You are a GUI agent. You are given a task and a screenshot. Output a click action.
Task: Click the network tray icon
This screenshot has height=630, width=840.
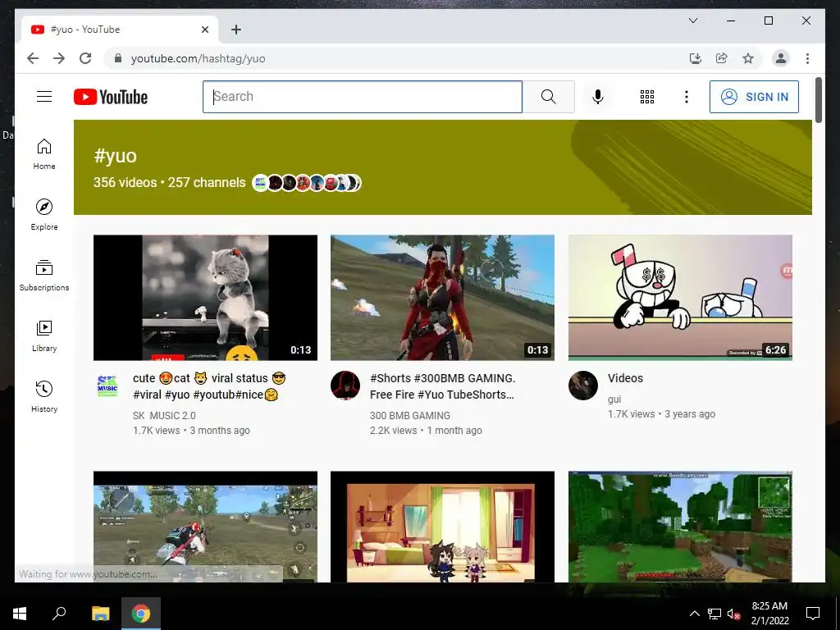point(714,614)
